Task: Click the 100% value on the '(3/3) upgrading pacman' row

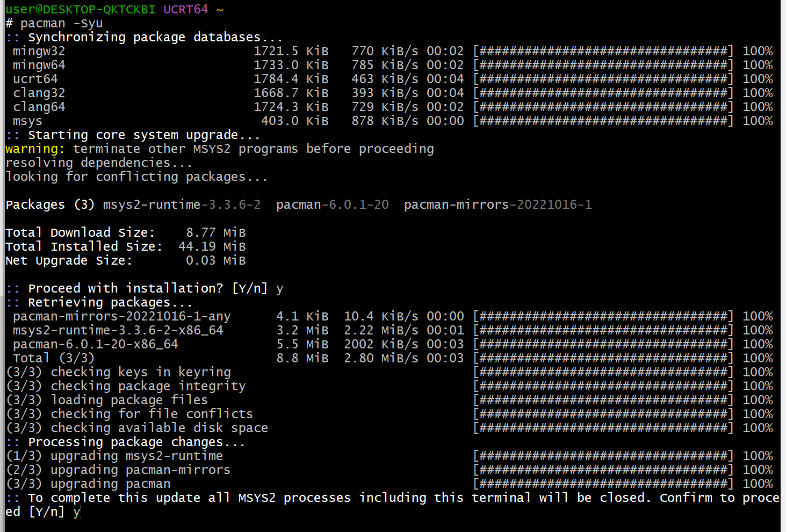Action: point(758,484)
